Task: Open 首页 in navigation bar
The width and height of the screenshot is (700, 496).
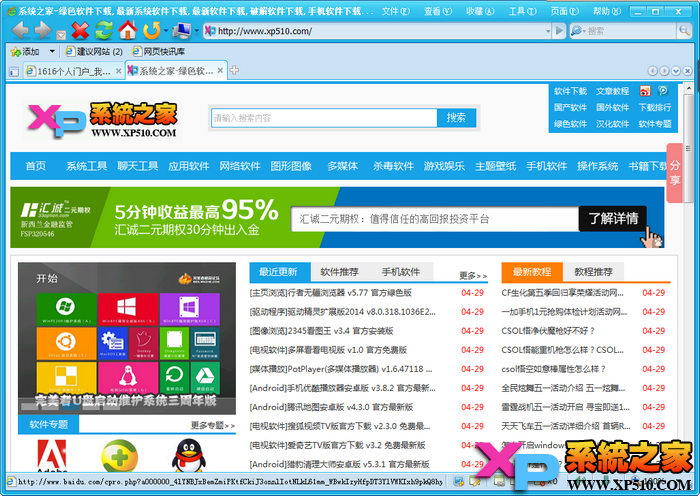Action: pos(36,166)
